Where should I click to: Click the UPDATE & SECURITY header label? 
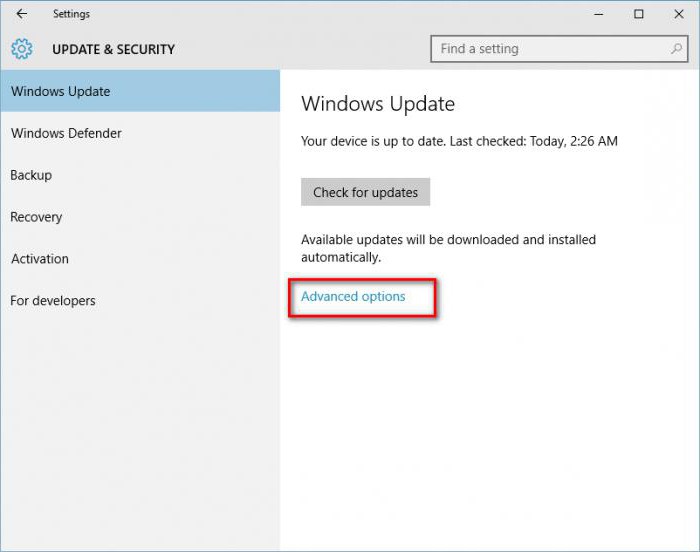[113, 49]
